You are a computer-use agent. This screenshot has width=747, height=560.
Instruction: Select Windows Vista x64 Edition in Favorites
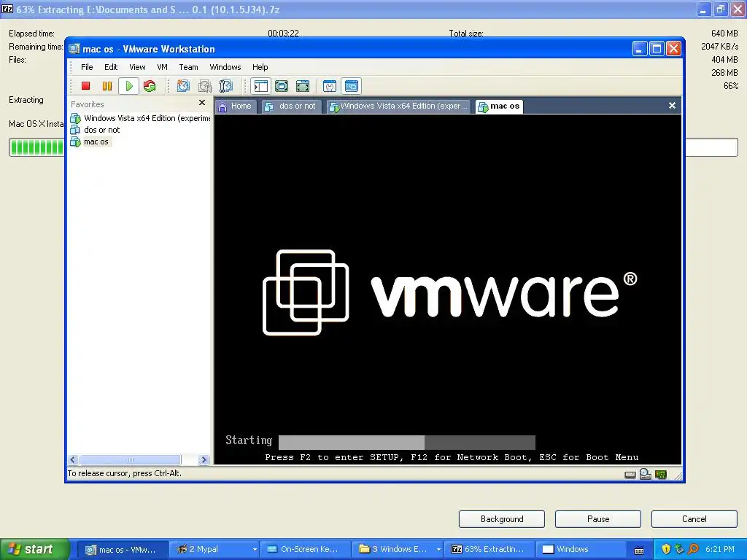point(141,118)
